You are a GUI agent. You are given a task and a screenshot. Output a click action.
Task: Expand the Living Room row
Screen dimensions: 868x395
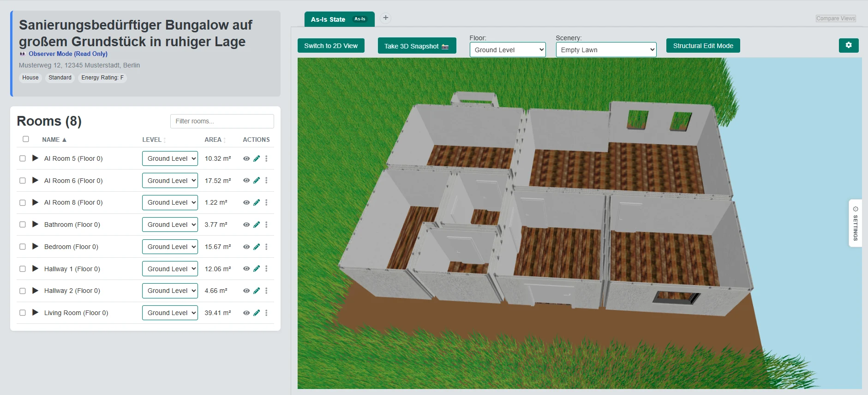[35, 312]
